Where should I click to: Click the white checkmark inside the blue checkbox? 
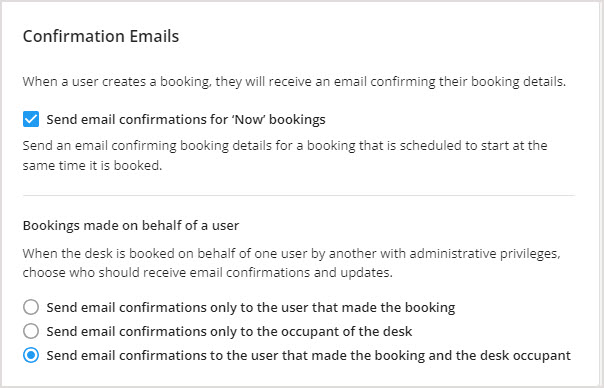(x=31, y=119)
